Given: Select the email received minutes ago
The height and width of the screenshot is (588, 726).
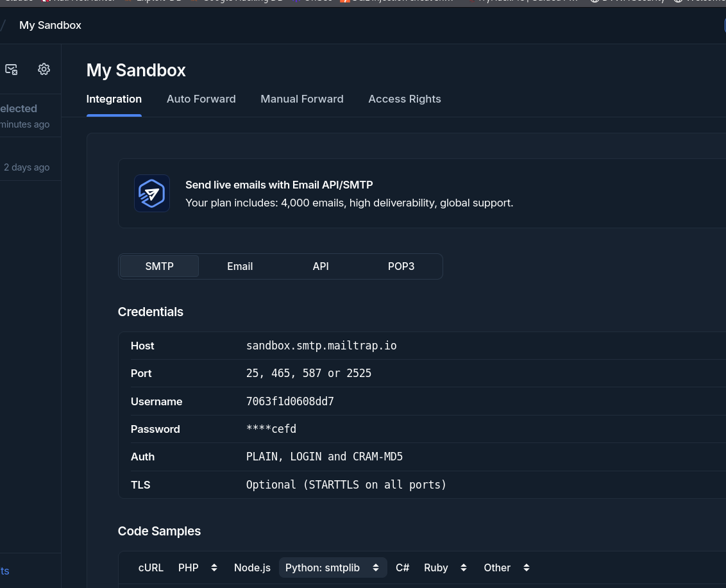Looking at the screenshot, I should click(x=31, y=116).
